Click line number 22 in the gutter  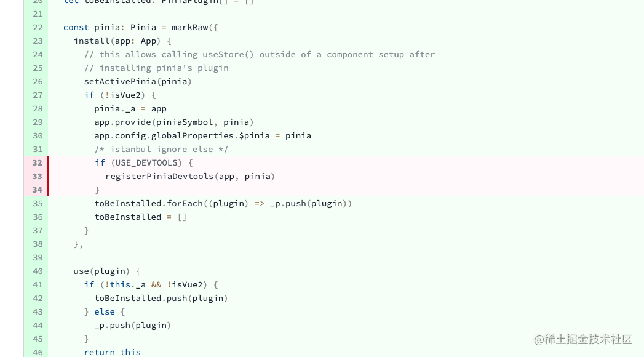tap(37, 27)
